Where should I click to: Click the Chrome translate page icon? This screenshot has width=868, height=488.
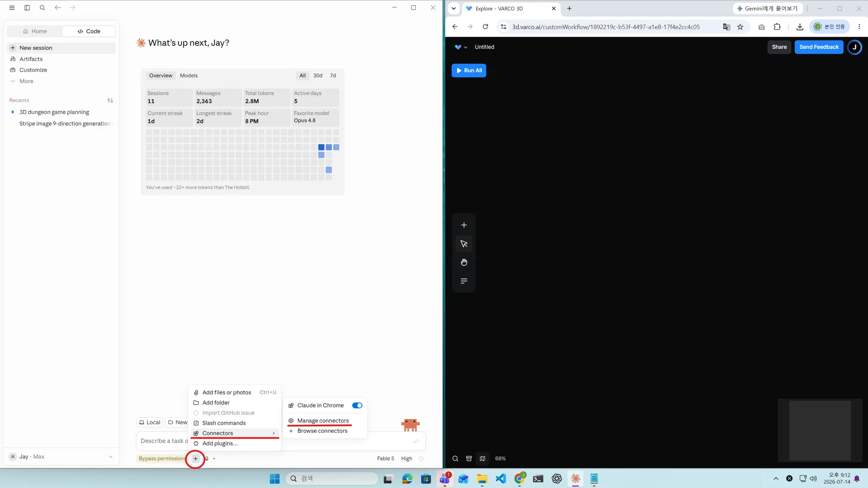(726, 27)
